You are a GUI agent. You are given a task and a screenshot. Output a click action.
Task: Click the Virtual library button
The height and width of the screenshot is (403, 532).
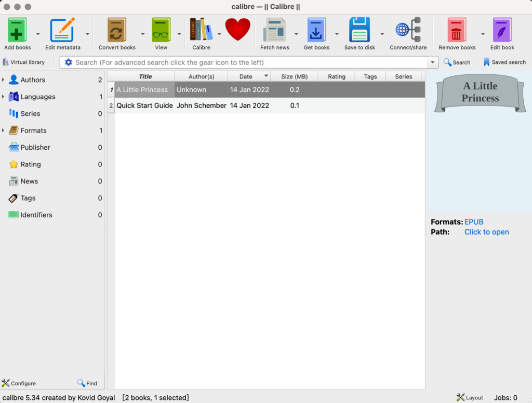click(24, 62)
